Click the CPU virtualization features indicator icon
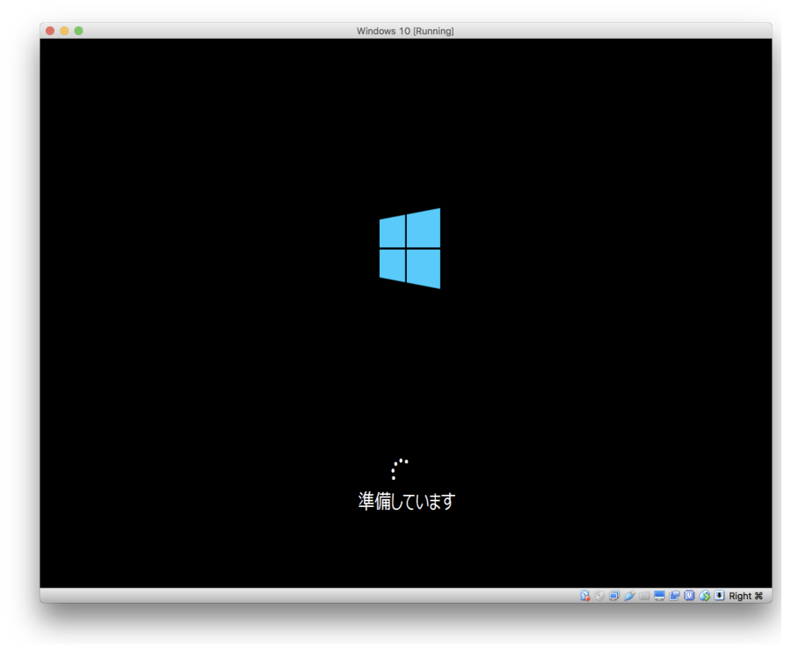The image size is (812, 660). (x=689, y=596)
